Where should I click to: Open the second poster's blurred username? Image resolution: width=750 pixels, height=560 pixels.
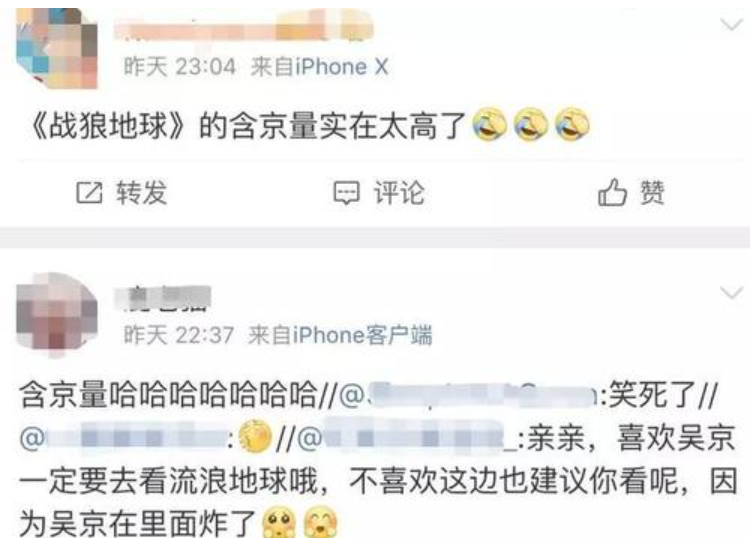163,297
